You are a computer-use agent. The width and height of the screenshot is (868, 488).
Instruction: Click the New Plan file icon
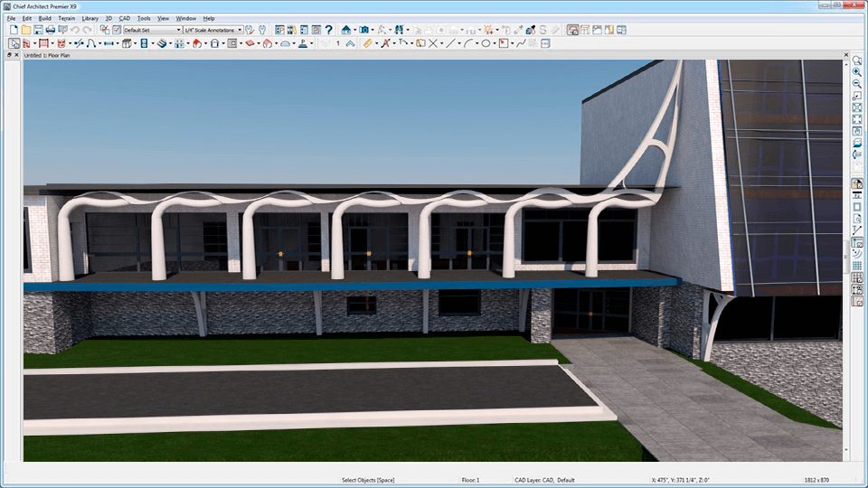(x=14, y=30)
